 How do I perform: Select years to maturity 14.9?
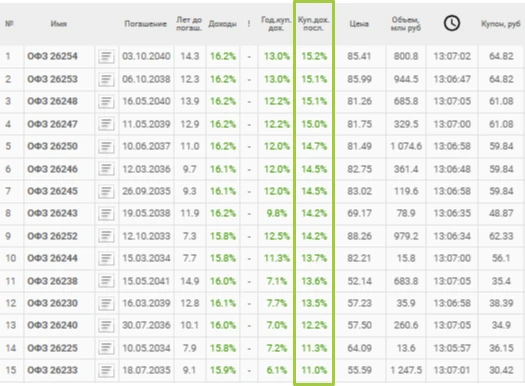(190, 281)
